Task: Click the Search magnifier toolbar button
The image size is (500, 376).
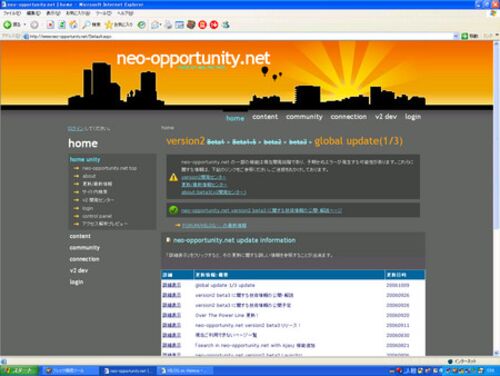Action: pos(91,25)
